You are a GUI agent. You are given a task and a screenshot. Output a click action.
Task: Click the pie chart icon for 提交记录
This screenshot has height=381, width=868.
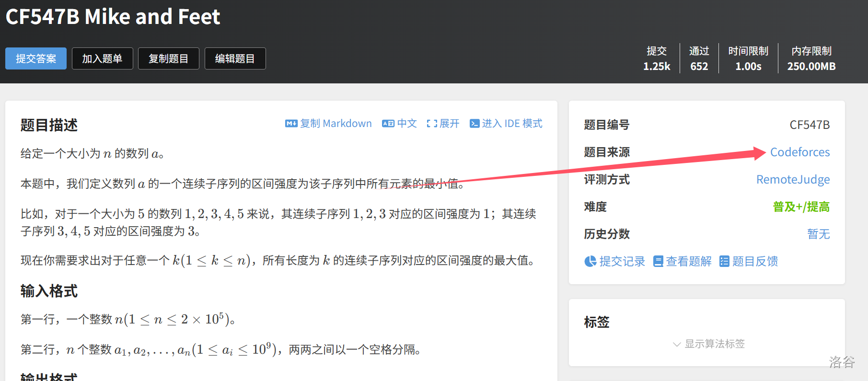(x=590, y=261)
